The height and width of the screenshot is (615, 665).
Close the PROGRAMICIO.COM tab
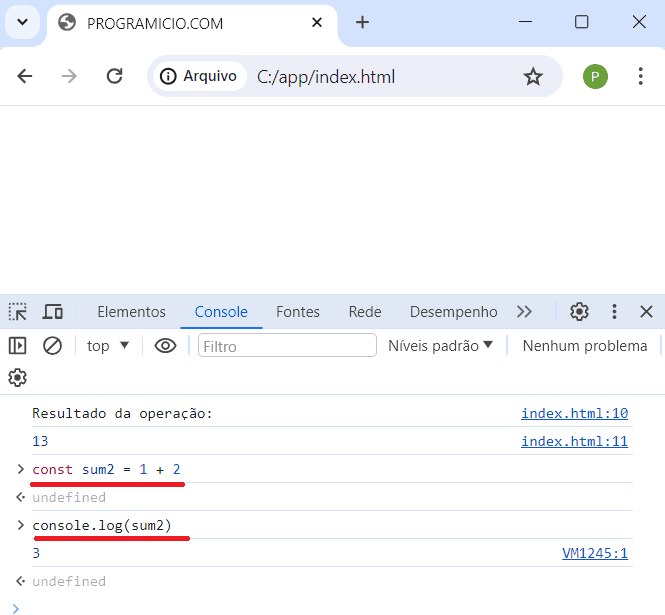point(317,22)
